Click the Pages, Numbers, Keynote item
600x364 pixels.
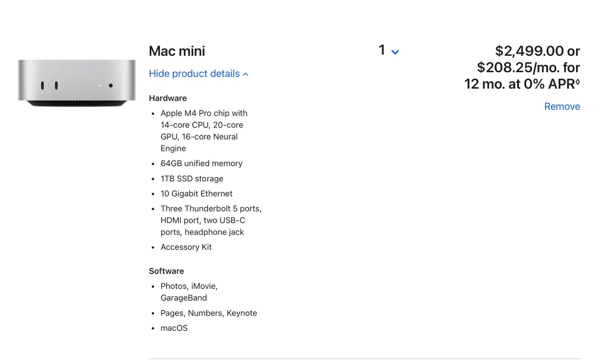[x=208, y=313]
